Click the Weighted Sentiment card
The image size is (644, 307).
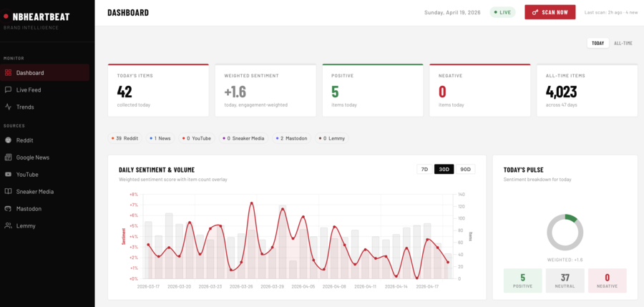(265, 90)
